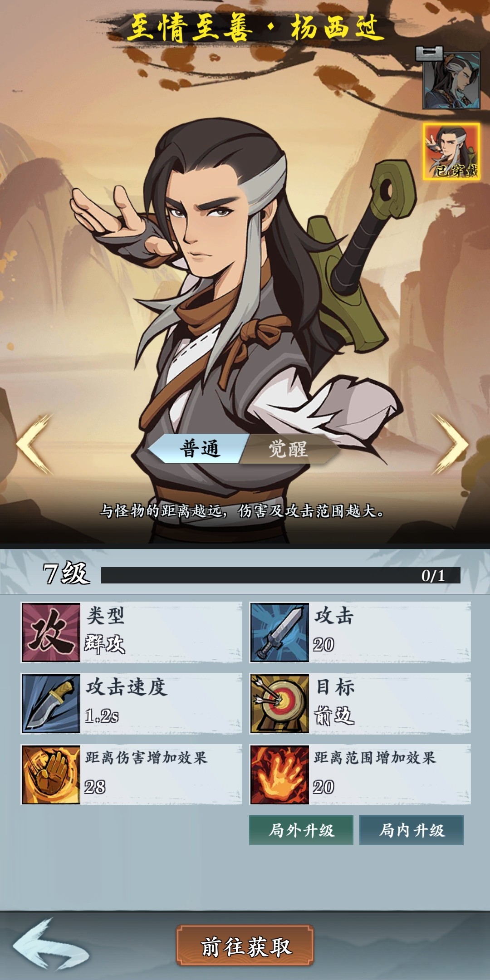Screen dimensions: 490x980
Task: Tap the 7级 experience progress bar
Action: (280, 575)
